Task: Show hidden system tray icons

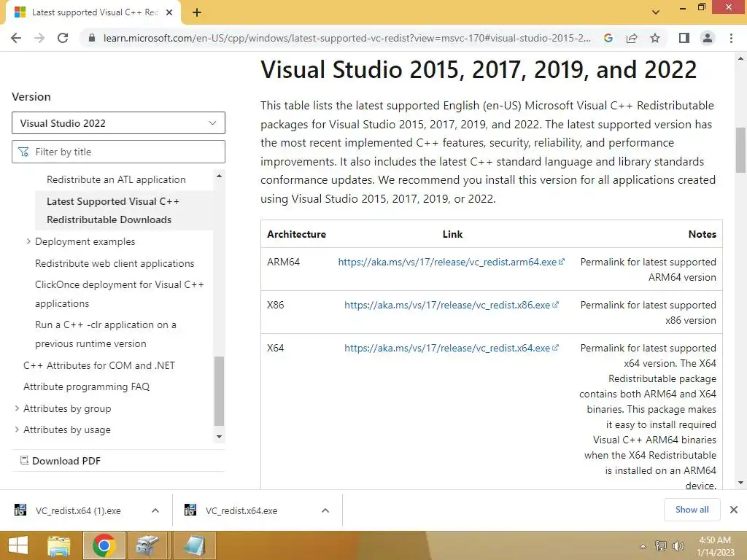Action: [x=643, y=546]
